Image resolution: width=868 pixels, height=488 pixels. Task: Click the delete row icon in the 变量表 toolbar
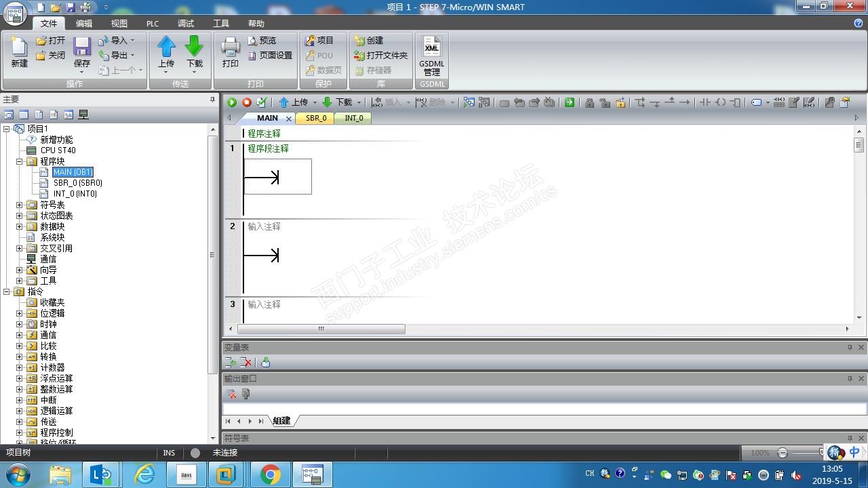(x=246, y=363)
